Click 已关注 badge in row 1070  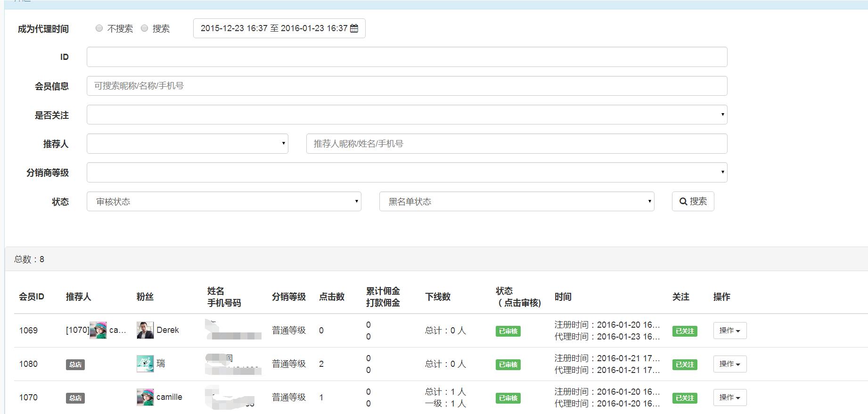[685, 398]
